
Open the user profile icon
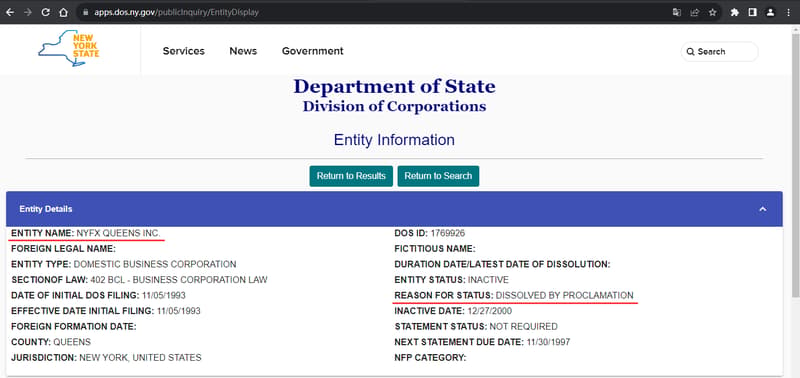(x=770, y=12)
